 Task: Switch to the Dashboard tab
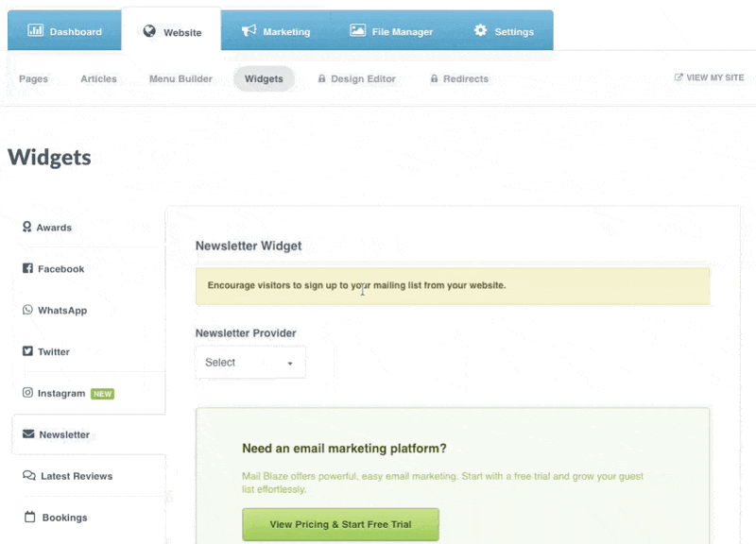click(x=65, y=31)
